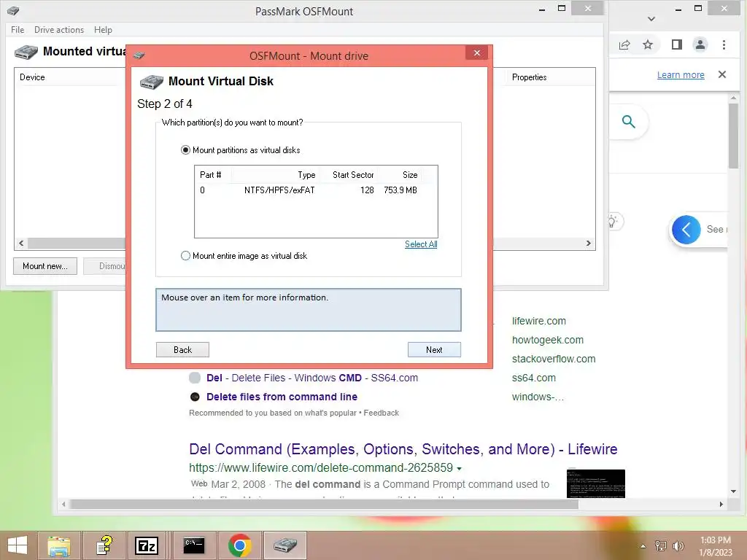Open the Windows Start button
Image resolution: width=747 pixels, height=560 pixels.
click(18, 545)
